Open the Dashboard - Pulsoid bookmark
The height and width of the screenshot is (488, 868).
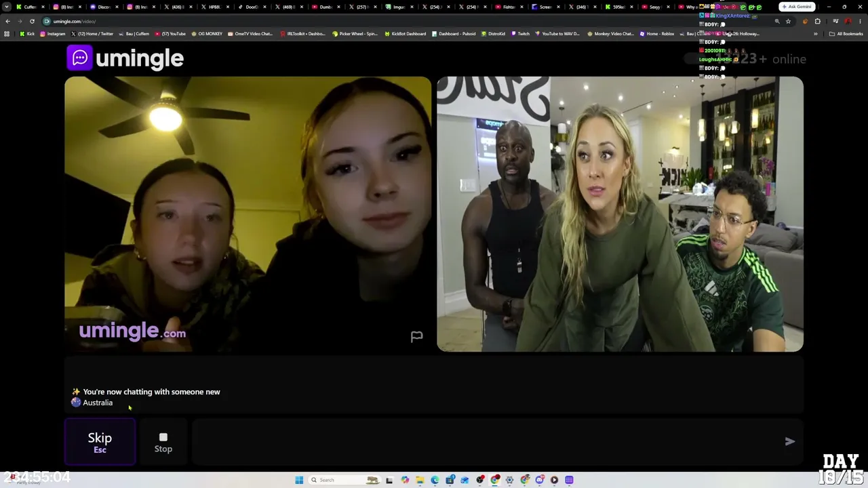pyautogui.click(x=454, y=34)
